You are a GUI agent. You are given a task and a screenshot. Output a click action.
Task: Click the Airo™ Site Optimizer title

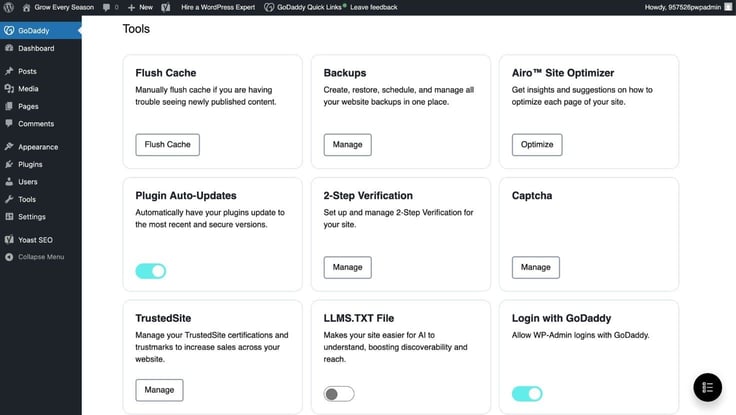(x=563, y=73)
